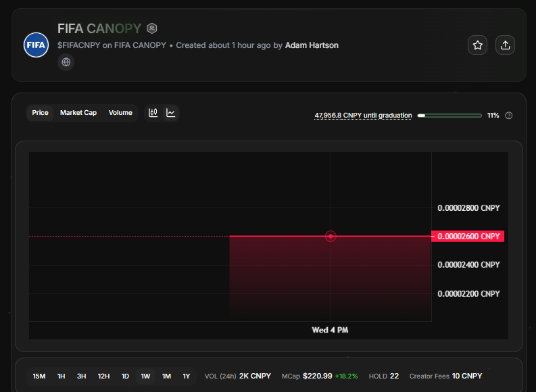536x392 pixels.
Task: Select the Volume chart tab
Action: pos(120,113)
